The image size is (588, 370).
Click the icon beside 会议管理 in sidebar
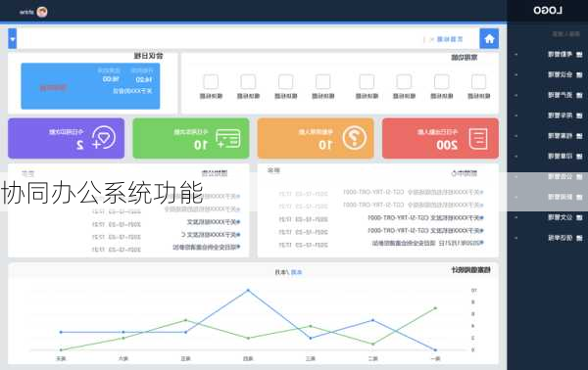click(579, 75)
